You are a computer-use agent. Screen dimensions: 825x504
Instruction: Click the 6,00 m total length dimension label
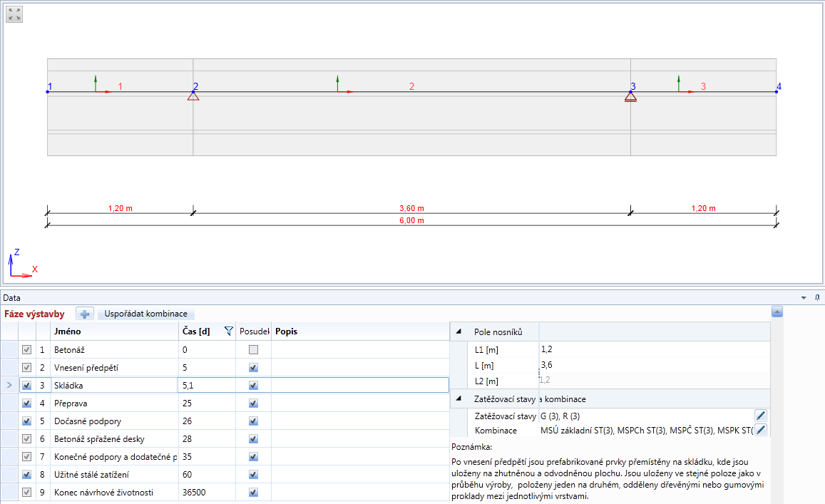[411, 220]
